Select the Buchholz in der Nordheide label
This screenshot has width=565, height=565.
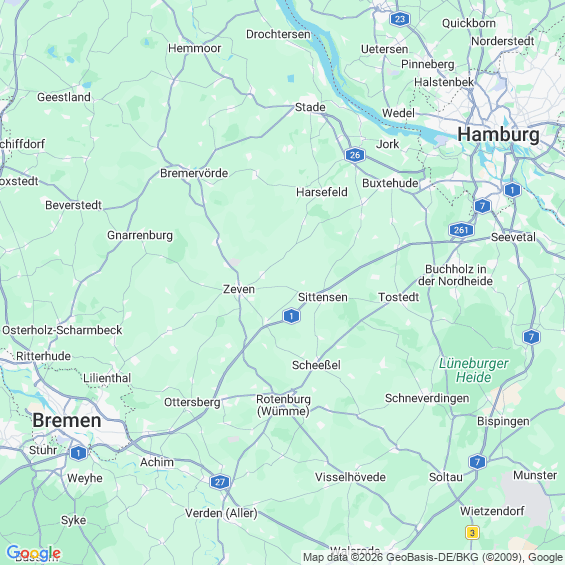point(455,275)
